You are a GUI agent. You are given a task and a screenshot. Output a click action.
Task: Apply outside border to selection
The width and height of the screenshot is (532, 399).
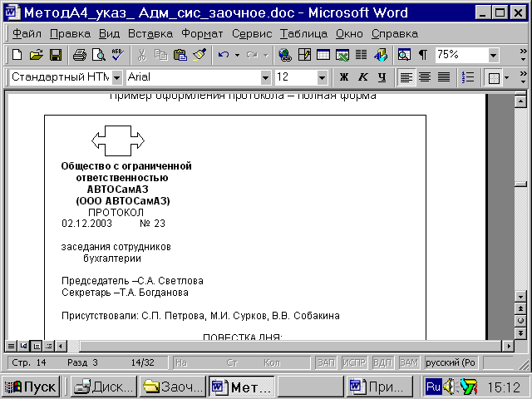click(494, 78)
